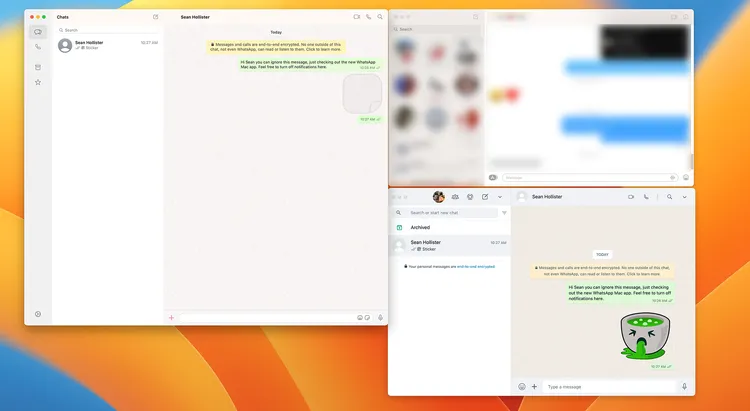
Task: Select Chats tab in left WhatsApp sidebar
Action: point(38,32)
